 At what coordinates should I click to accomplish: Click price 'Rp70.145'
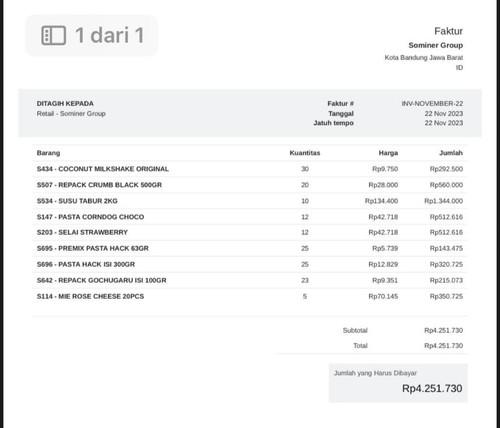(x=383, y=296)
